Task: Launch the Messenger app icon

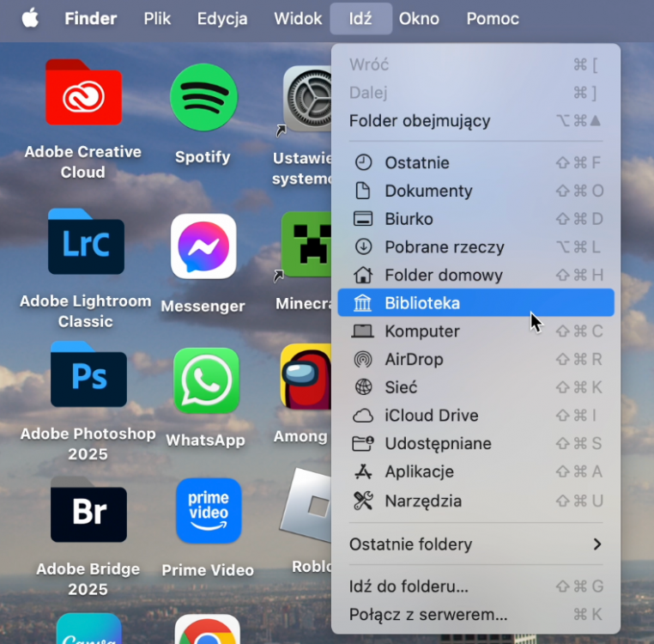Action: 203,246
